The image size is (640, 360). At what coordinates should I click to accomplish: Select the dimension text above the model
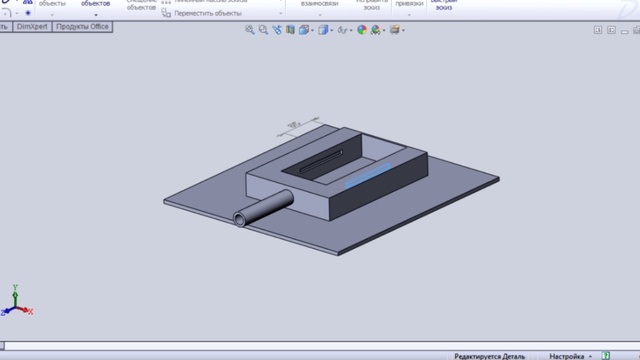pos(294,124)
